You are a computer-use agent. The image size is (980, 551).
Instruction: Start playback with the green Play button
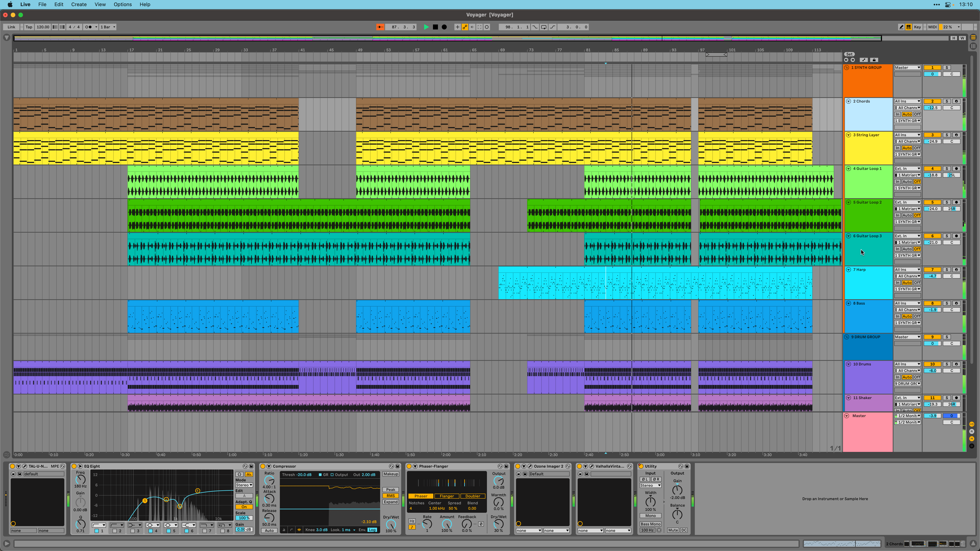click(x=426, y=27)
